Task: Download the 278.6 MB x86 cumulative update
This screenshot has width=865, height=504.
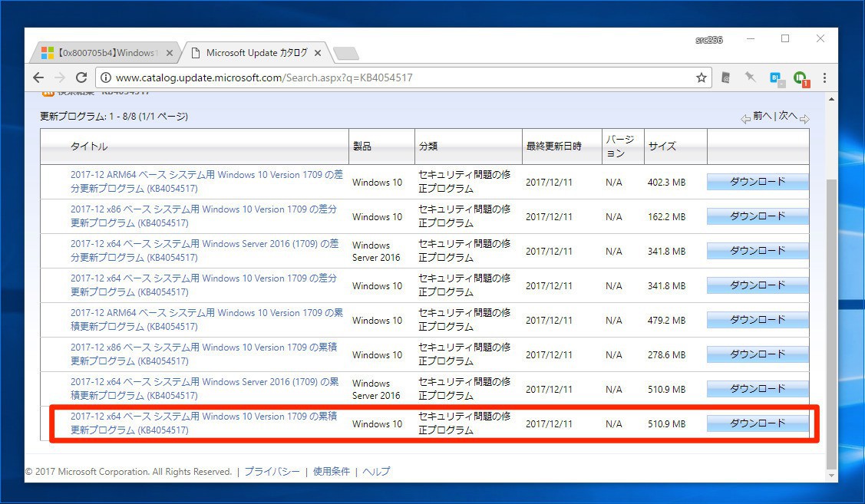Action: 758,354
